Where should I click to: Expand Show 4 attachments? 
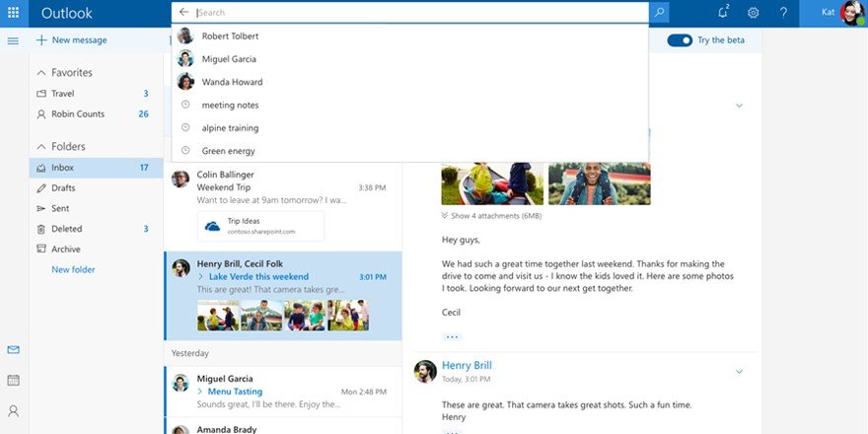point(491,216)
